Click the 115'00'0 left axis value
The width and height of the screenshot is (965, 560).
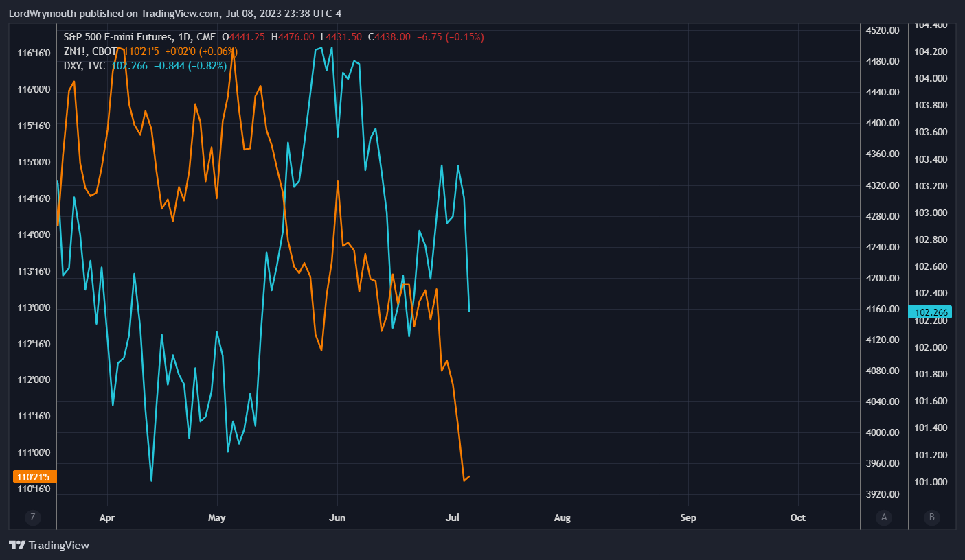[33, 162]
